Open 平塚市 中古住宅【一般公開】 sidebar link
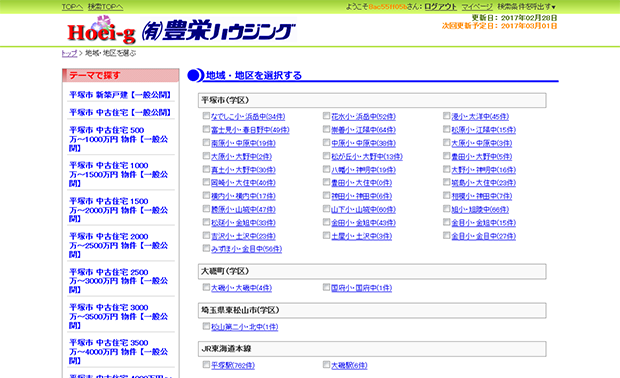 click(120, 113)
